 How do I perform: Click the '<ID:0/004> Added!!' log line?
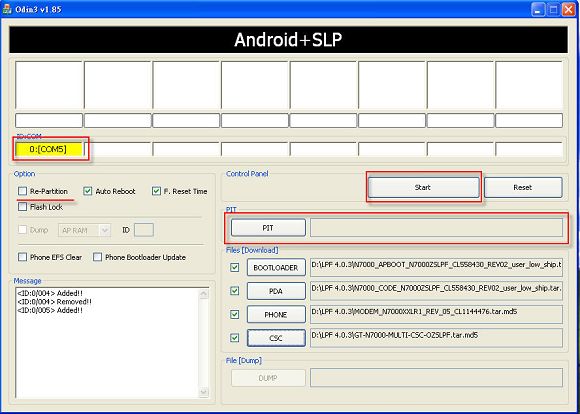[x=50, y=293]
